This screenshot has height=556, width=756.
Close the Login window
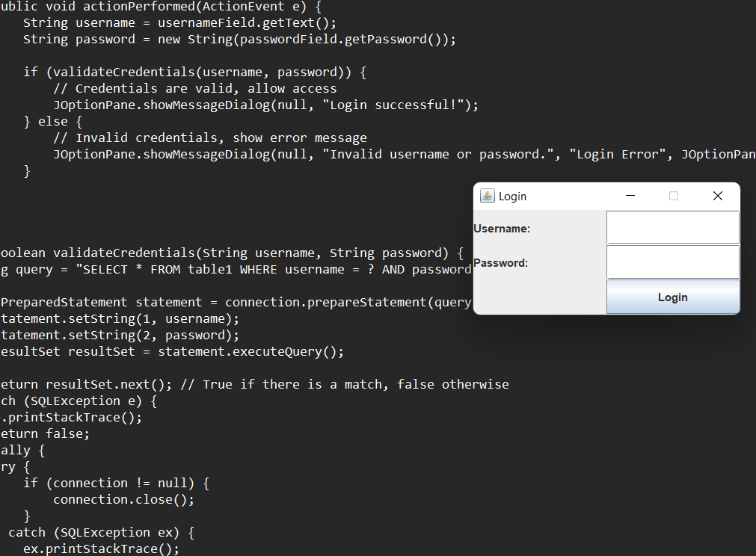tap(717, 196)
